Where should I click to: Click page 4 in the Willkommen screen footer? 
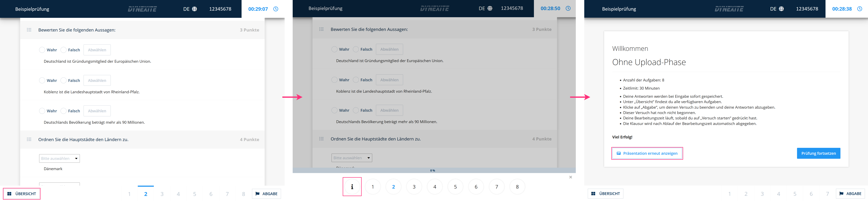[x=778, y=194]
